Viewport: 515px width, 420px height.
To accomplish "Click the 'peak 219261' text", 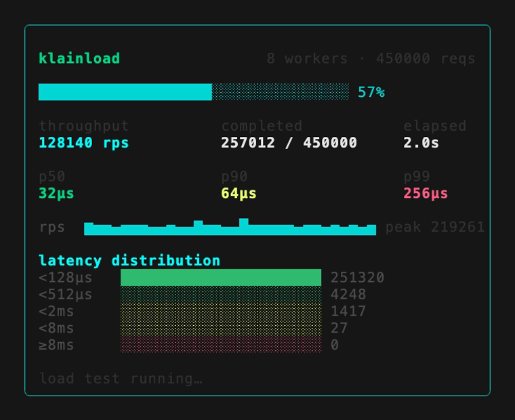I will [435, 227].
